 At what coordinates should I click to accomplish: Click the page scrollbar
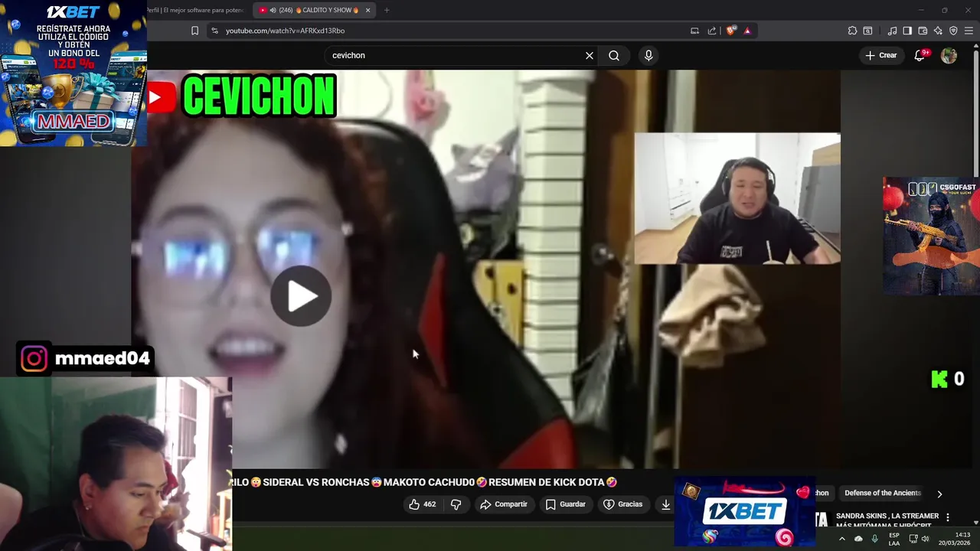[x=975, y=115]
